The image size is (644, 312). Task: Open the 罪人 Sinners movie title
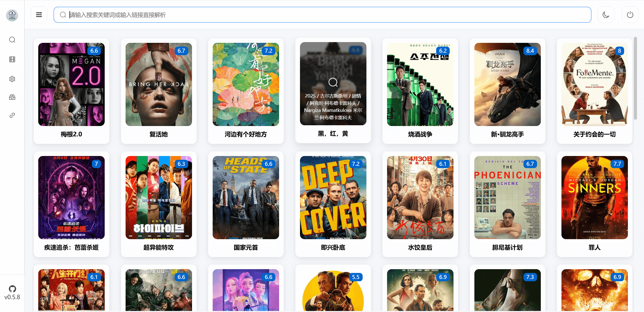[594, 247]
